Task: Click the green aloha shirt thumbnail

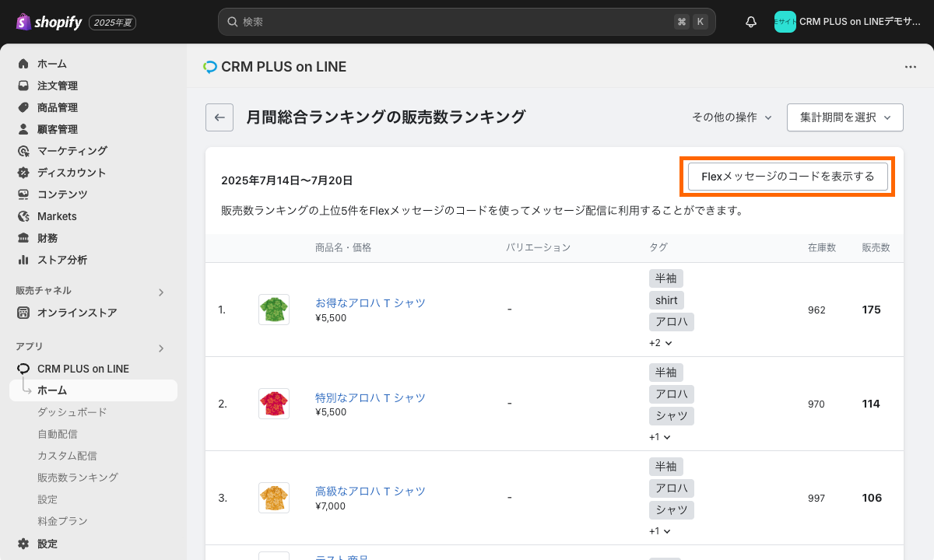Action: point(274,310)
